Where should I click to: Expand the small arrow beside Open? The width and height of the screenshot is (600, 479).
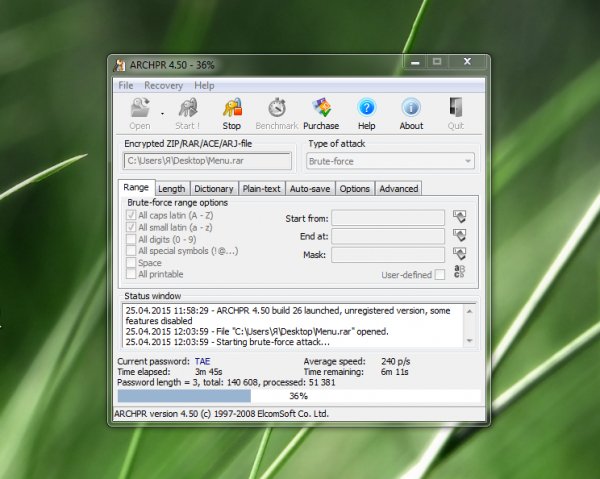162,114
